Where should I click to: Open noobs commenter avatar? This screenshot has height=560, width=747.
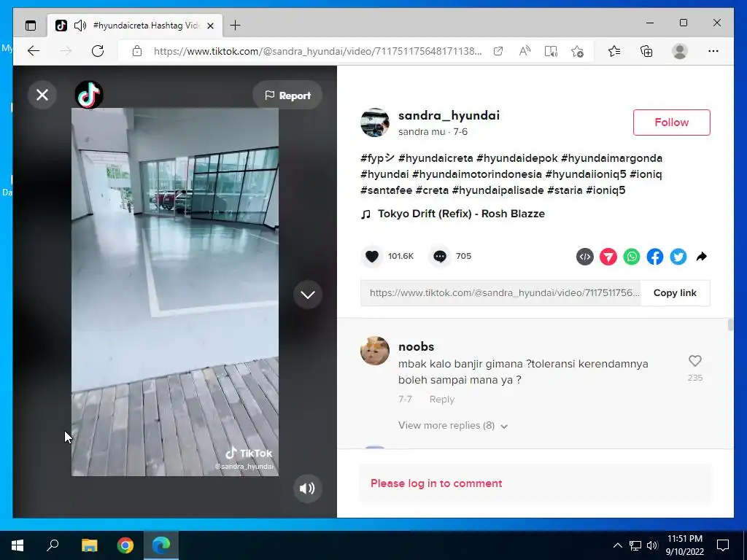click(x=375, y=351)
